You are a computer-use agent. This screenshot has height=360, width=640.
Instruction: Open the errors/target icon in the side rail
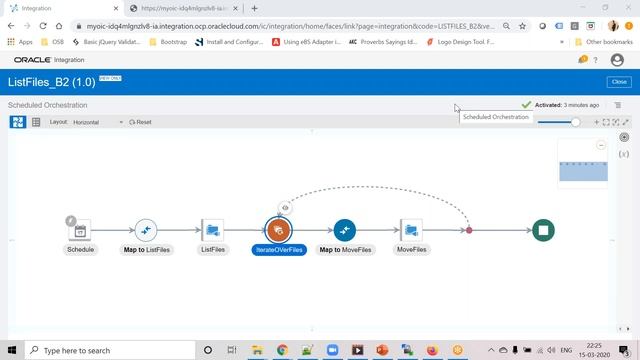pyautogui.click(x=624, y=138)
